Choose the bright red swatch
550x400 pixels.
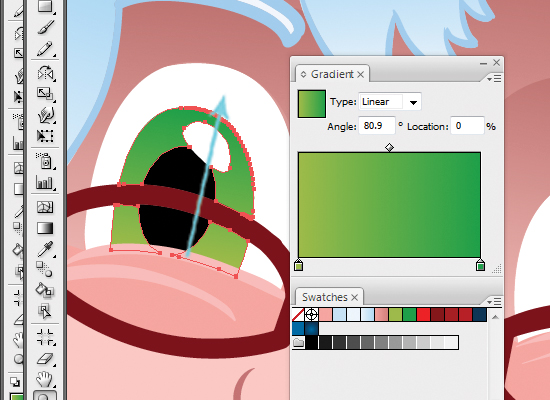(x=424, y=315)
